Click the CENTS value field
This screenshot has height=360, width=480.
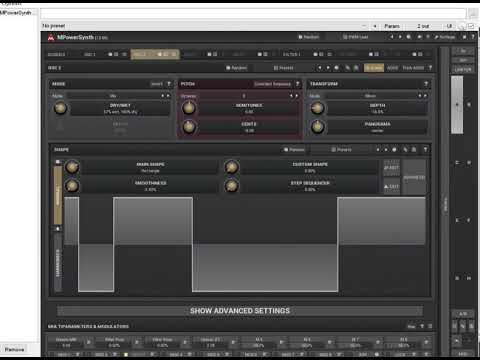(x=249, y=127)
